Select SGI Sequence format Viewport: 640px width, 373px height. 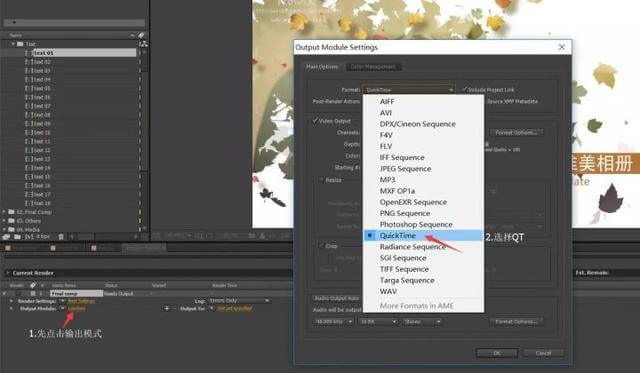pyautogui.click(x=403, y=258)
